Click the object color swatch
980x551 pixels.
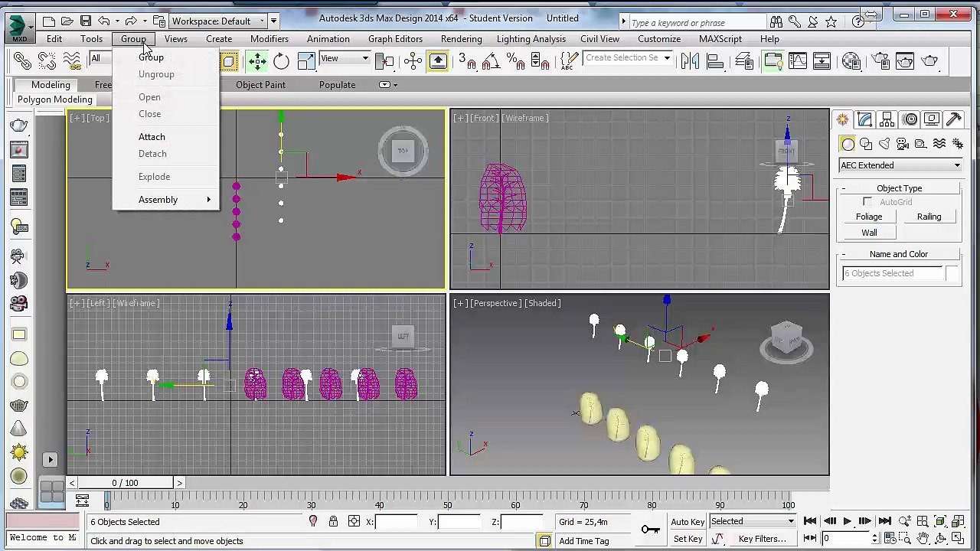(x=952, y=273)
